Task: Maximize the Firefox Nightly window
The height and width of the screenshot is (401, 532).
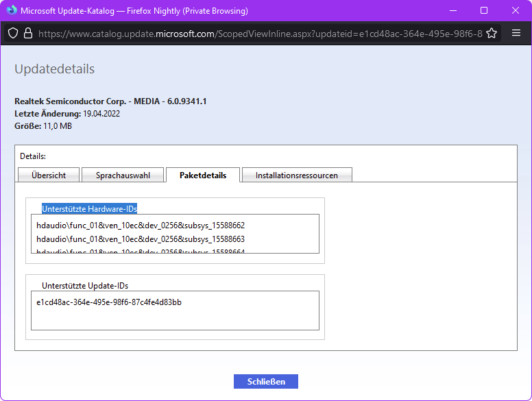Action: 484,10
